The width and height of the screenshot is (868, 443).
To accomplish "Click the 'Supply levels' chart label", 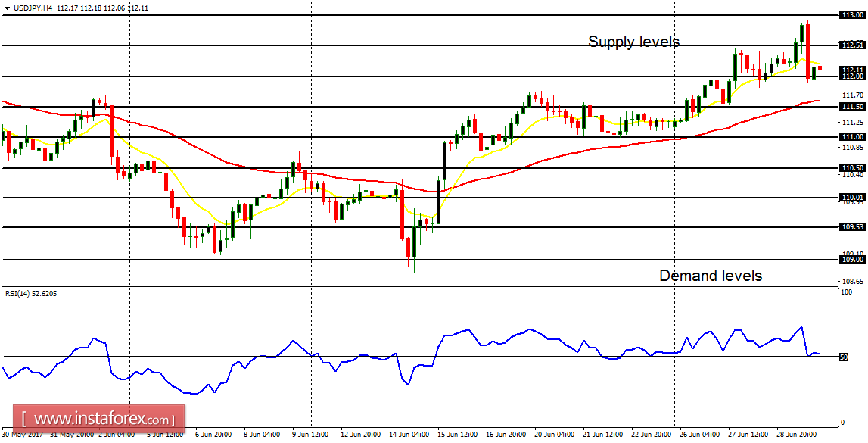I will click(x=633, y=42).
